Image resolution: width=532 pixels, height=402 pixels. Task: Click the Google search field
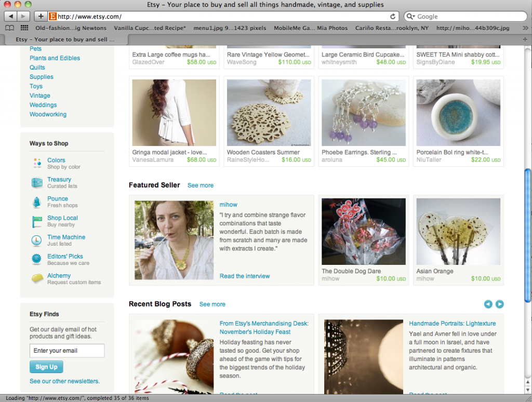[x=465, y=16]
